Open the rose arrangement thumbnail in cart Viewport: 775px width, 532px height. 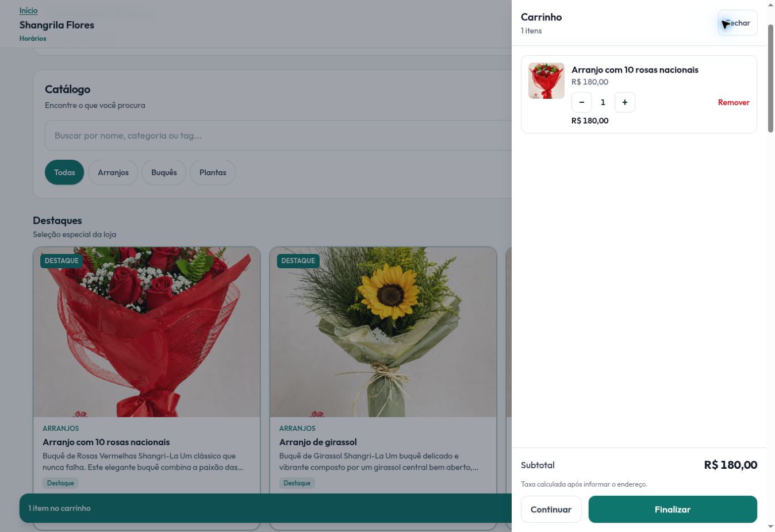pos(546,81)
